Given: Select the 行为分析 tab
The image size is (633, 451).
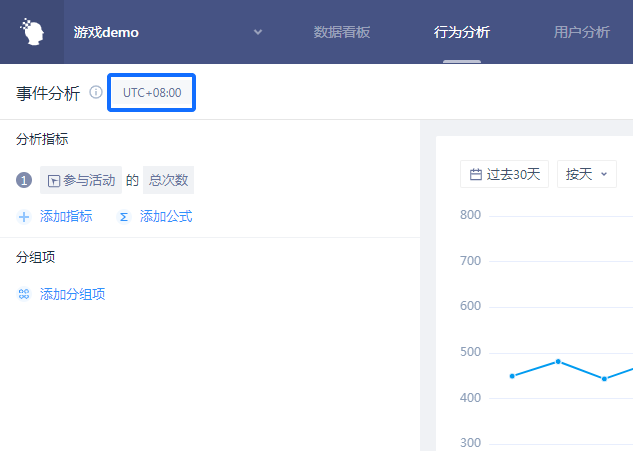Looking at the screenshot, I should [x=462, y=32].
